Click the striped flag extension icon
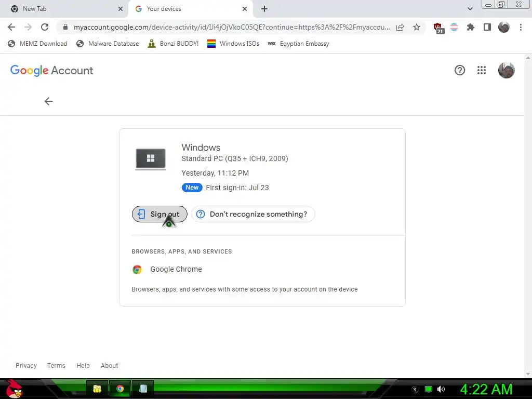The height and width of the screenshot is (399, 532). coord(454,27)
